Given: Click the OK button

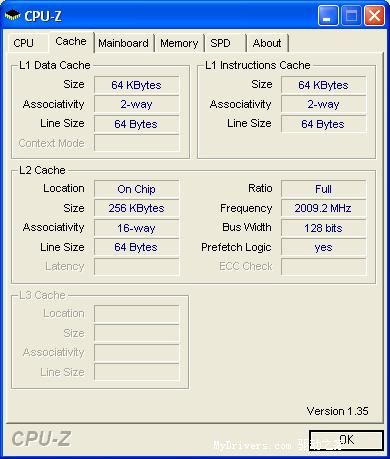Looking at the screenshot, I should pos(346,440).
